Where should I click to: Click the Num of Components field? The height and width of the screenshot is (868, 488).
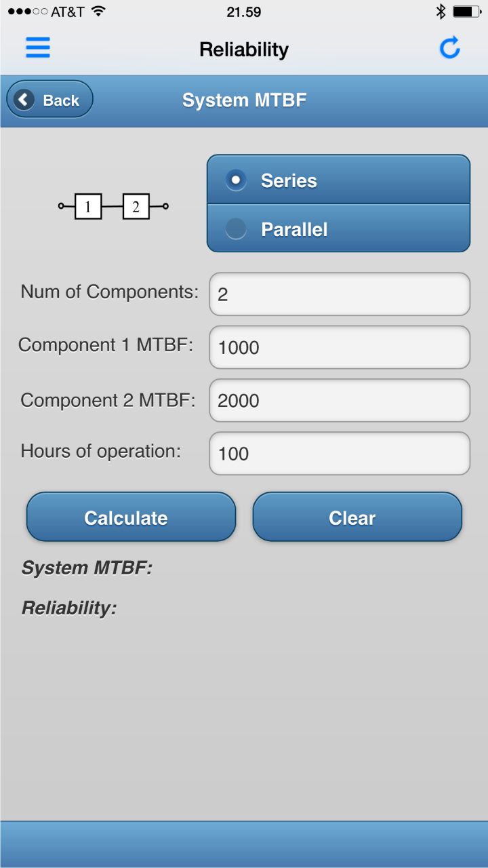coord(338,294)
